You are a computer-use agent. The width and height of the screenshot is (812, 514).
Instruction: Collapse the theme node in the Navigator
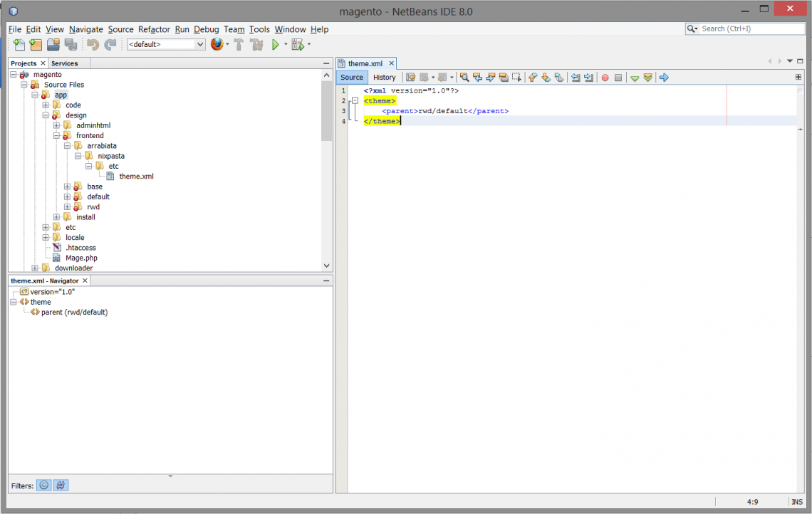pos(14,303)
